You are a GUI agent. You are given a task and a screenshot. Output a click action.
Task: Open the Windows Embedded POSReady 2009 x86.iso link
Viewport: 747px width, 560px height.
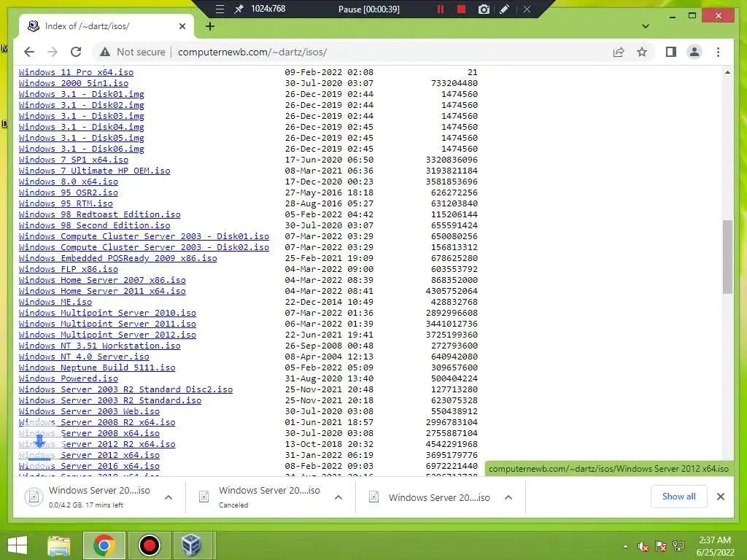coord(118,259)
